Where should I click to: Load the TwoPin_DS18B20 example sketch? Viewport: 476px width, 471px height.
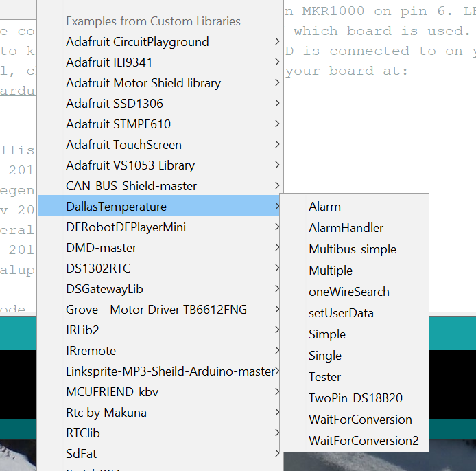pyautogui.click(x=355, y=398)
